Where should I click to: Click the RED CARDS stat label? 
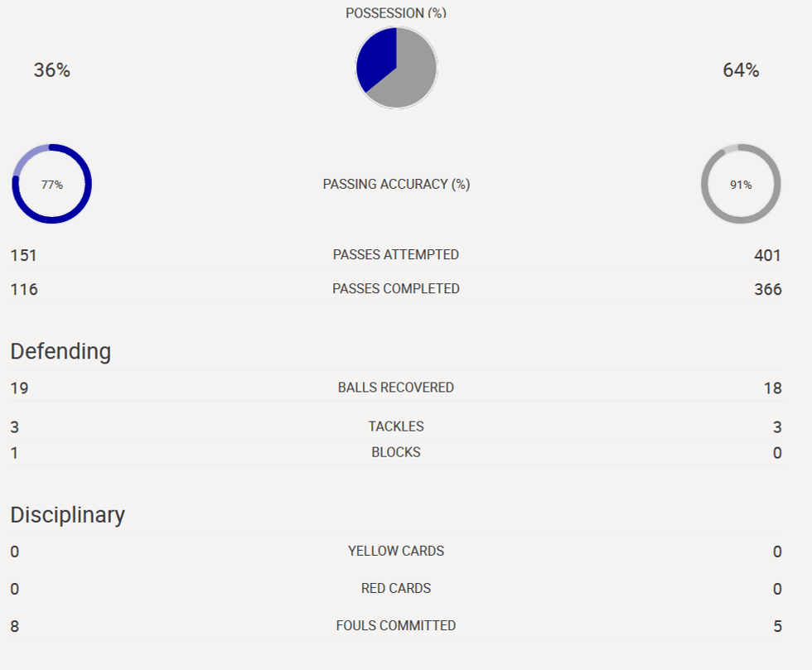[396, 588]
